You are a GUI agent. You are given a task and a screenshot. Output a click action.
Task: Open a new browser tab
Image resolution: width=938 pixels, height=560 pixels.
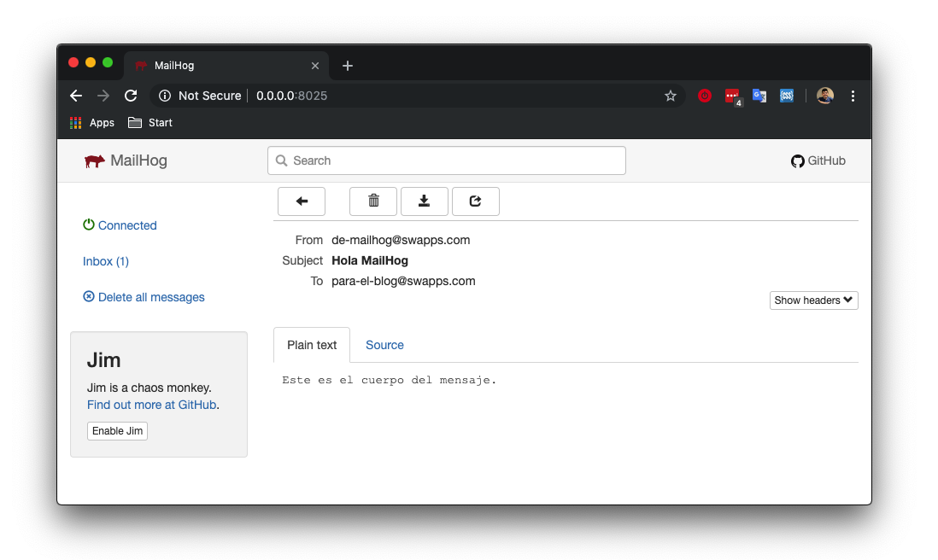[348, 66]
